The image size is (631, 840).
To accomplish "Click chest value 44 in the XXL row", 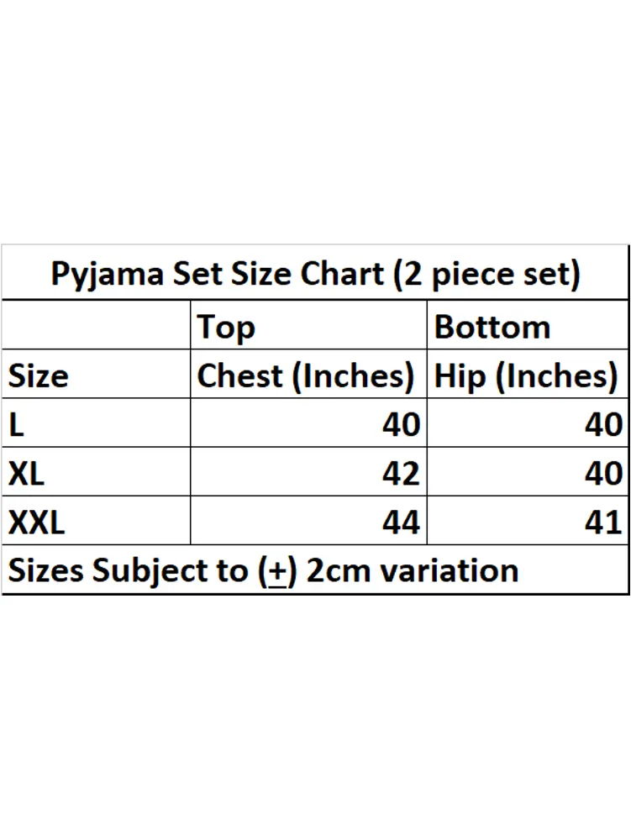I will (401, 522).
